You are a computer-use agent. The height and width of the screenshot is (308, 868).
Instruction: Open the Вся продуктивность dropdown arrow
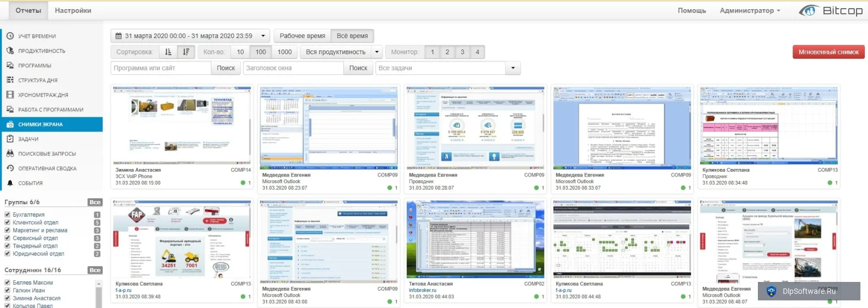point(377,52)
